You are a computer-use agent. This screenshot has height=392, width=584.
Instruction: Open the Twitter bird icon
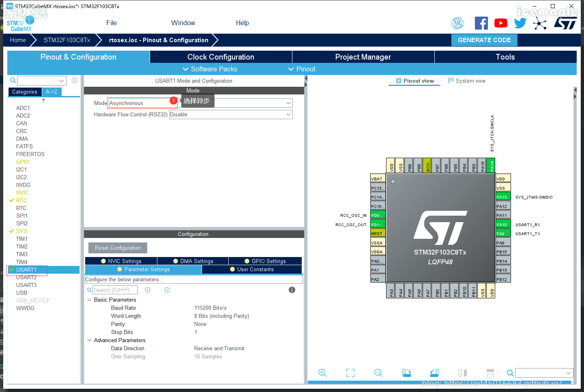(x=520, y=23)
